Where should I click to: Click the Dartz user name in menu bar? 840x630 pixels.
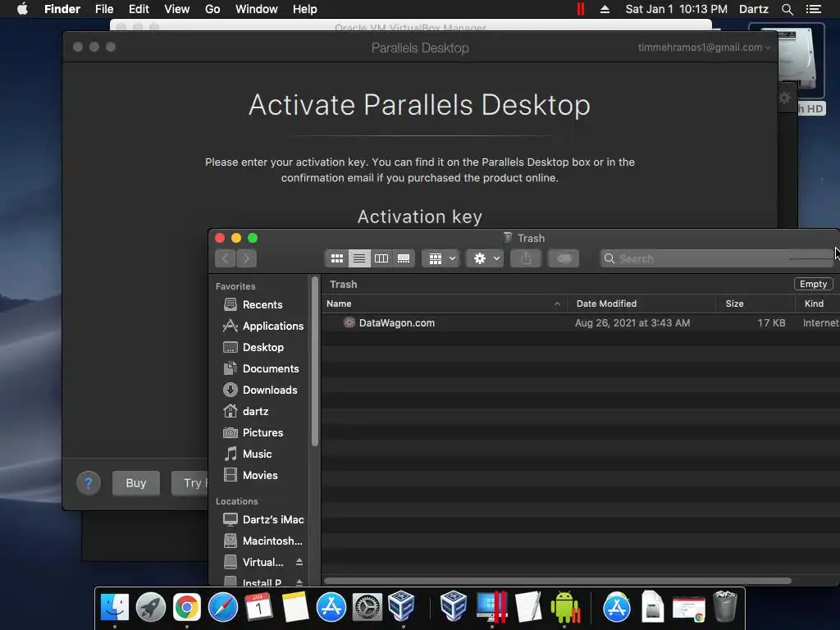point(754,9)
